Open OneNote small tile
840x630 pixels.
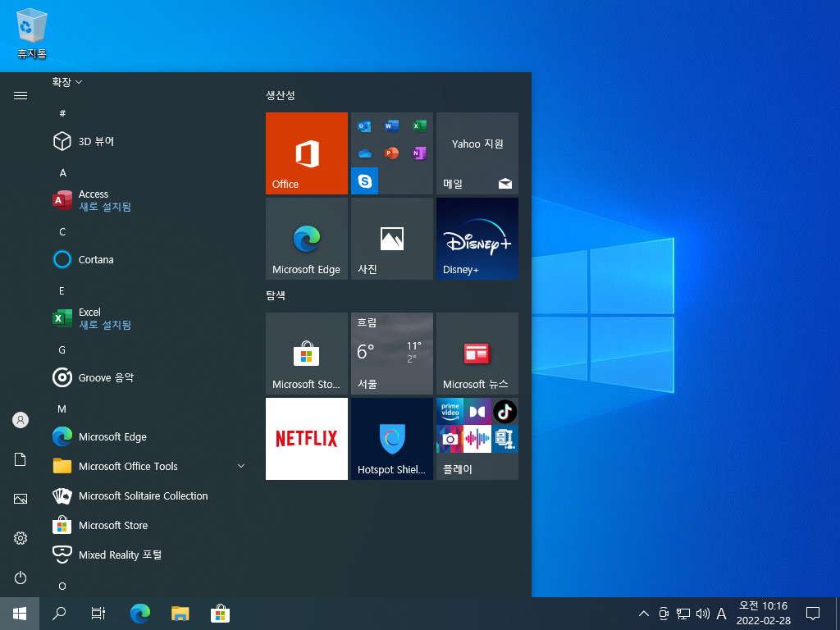pos(419,153)
